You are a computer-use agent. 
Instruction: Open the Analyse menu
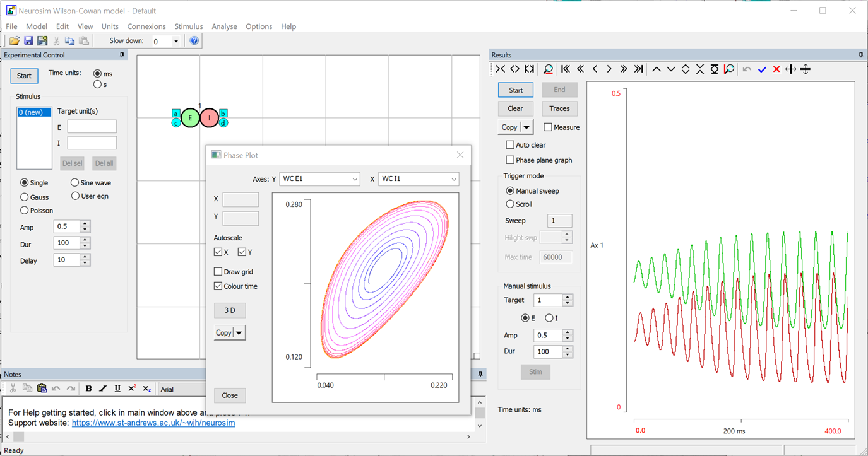pos(224,26)
